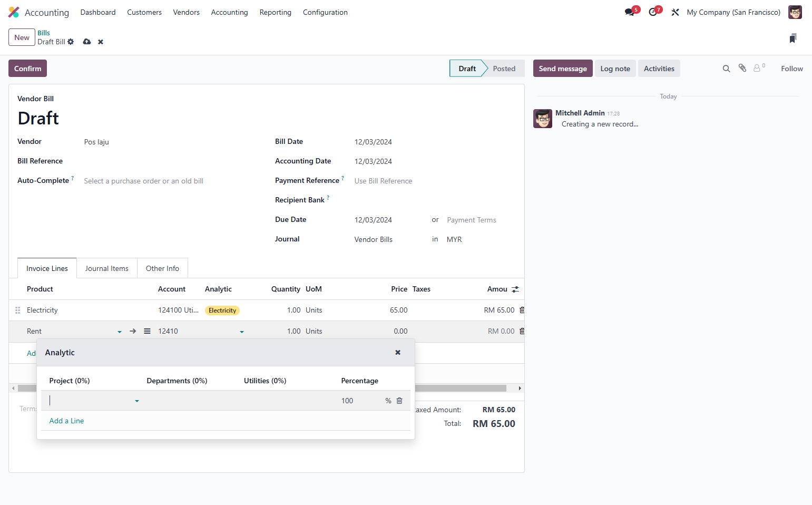Expand the Rent analytic dropdown arrow

[x=242, y=332]
